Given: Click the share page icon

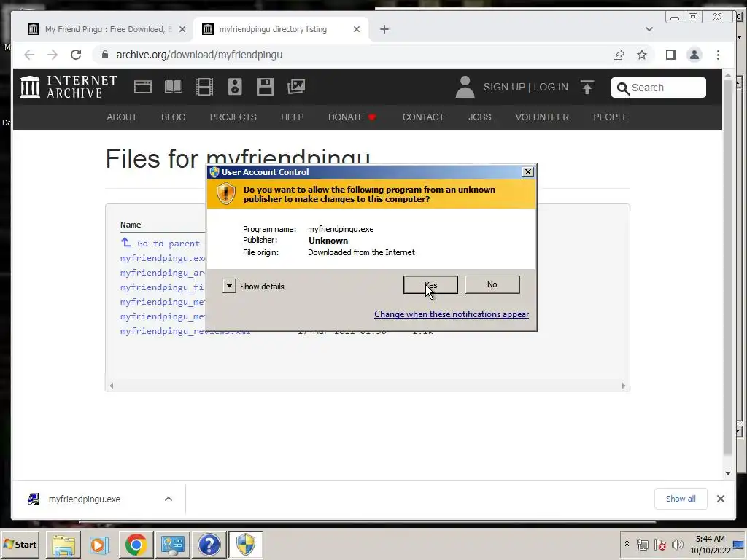Looking at the screenshot, I should click(619, 55).
